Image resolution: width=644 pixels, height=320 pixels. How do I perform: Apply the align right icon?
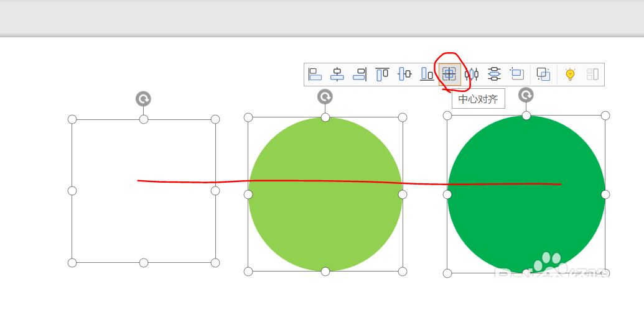[x=360, y=75]
